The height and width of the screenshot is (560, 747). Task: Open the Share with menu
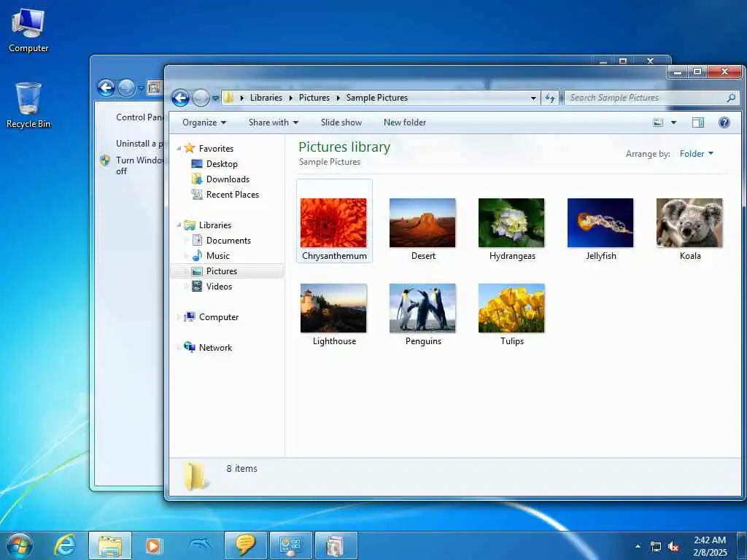click(274, 122)
